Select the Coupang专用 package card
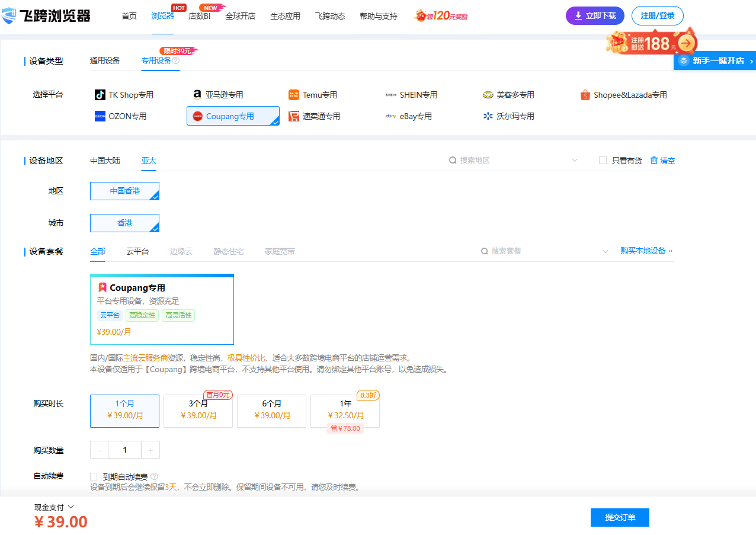 162,309
